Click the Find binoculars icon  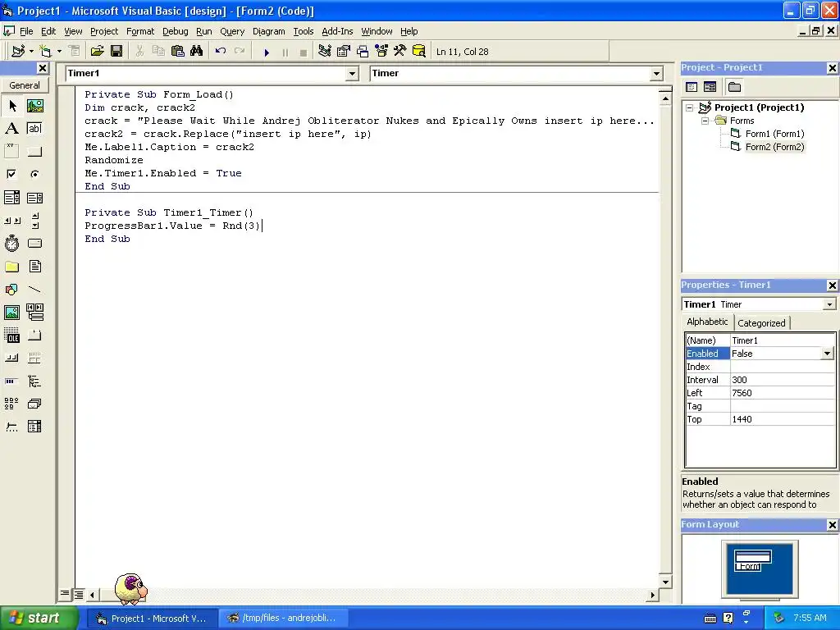[197, 52]
